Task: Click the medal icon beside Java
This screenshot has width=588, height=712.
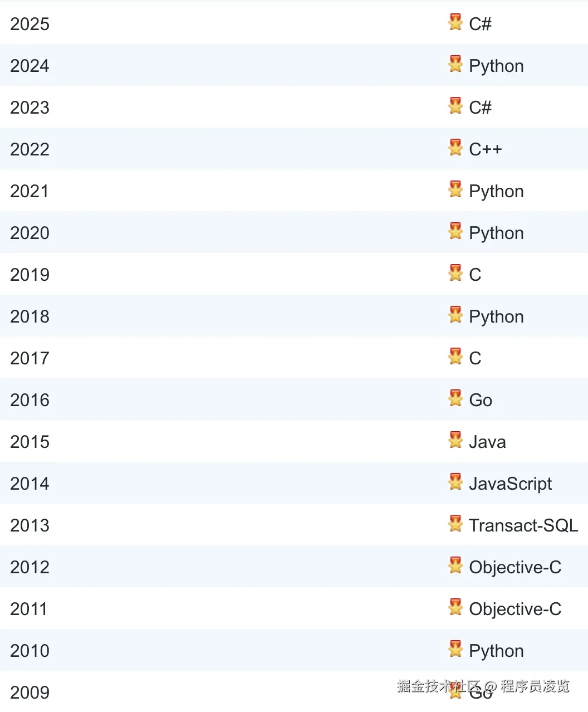Action: point(455,440)
